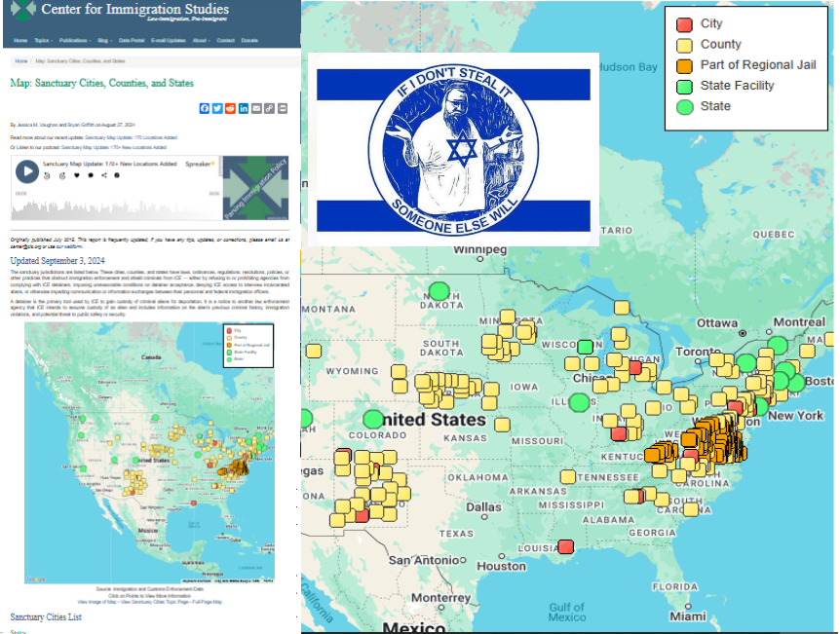This screenshot has width=840, height=634.
Task: Click the yellow County legend swatch
Action: tap(684, 45)
